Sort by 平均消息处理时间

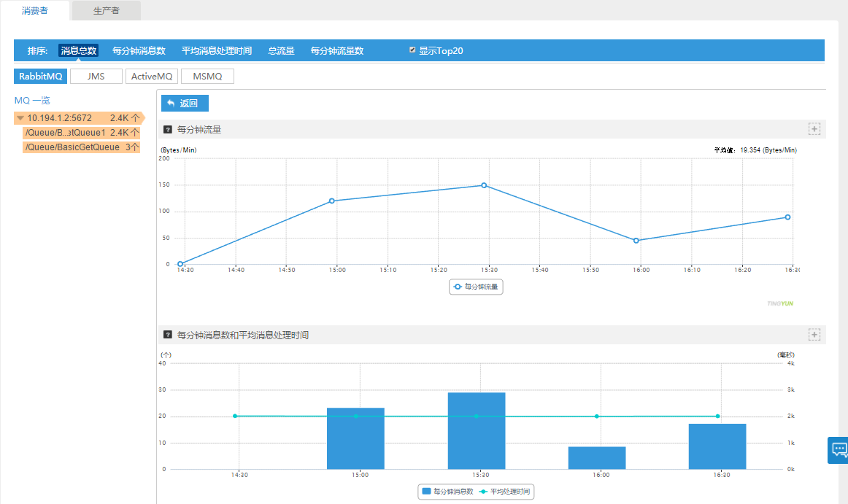pos(216,51)
